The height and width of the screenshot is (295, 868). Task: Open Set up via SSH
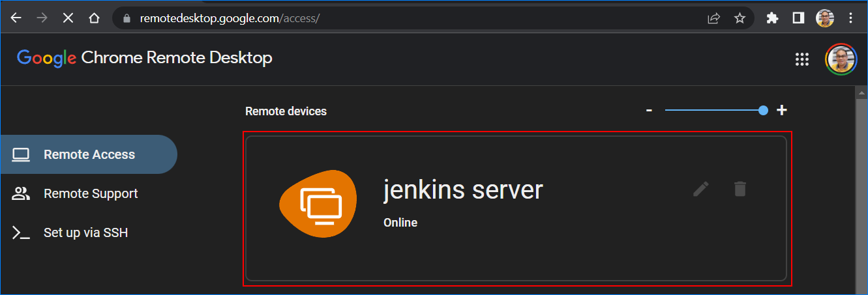85,232
